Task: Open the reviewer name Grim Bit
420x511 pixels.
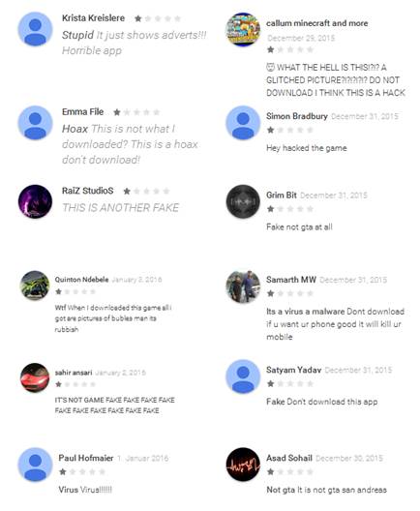Action: [282, 195]
